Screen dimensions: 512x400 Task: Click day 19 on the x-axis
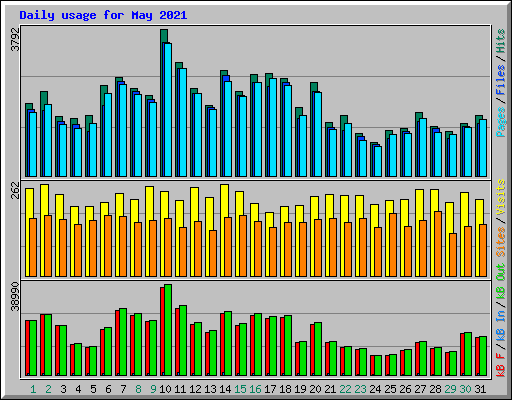(x=300, y=389)
